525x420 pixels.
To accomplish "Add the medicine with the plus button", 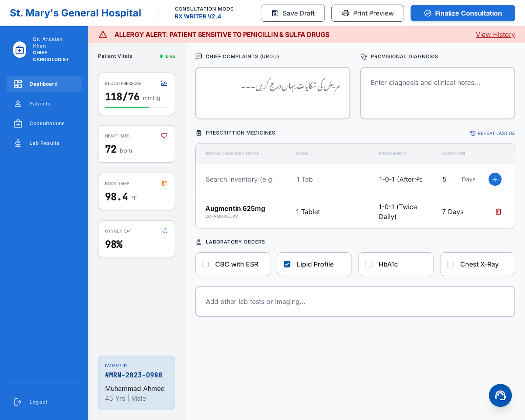I will (495, 179).
